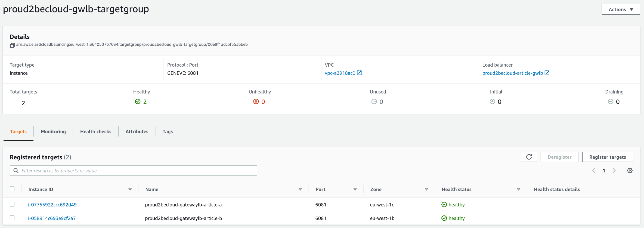Select all registered targets checkbox
This screenshot has width=644, height=228.
(x=12, y=189)
